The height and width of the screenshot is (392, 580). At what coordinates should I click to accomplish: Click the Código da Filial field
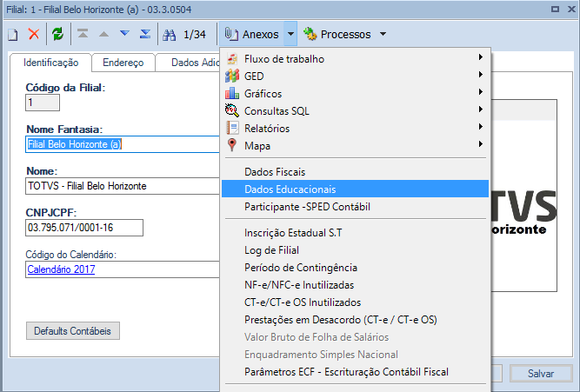43,103
